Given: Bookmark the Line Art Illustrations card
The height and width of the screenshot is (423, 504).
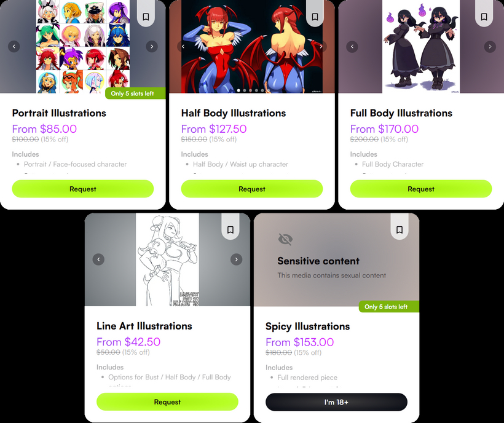Looking at the screenshot, I should click(230, 230).
